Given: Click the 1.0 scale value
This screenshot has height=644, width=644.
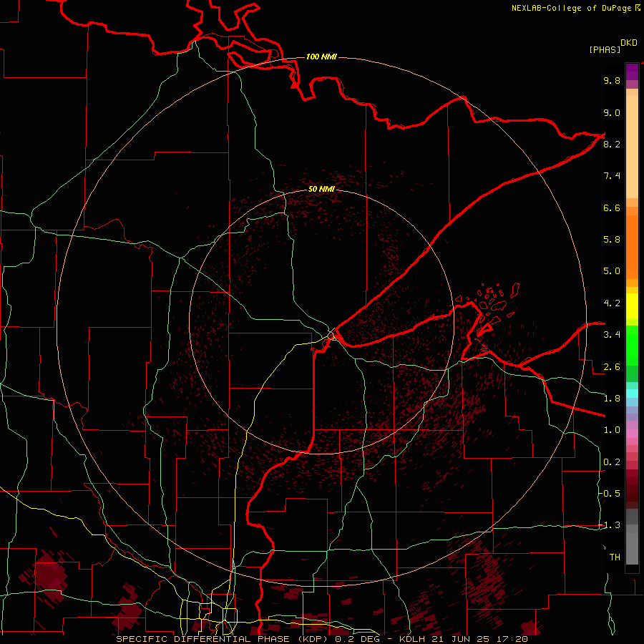Looking at the screenshot, I should pyautogui.click(x=612, y=430).
